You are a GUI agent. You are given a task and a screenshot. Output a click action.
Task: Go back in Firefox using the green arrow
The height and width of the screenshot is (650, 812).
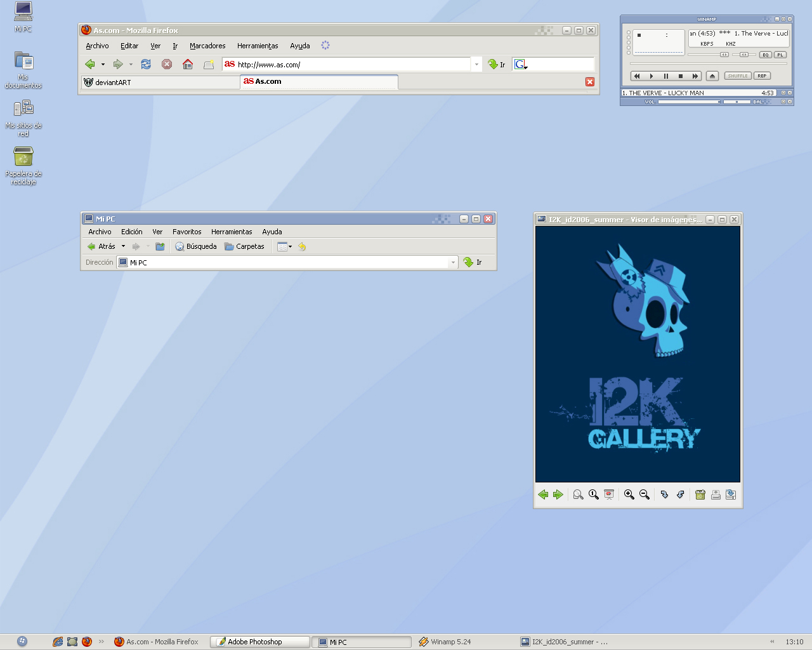90,64
